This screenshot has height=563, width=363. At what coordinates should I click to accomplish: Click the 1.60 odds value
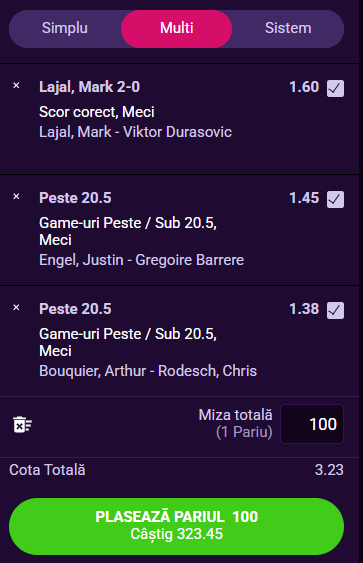coord(304,87)
